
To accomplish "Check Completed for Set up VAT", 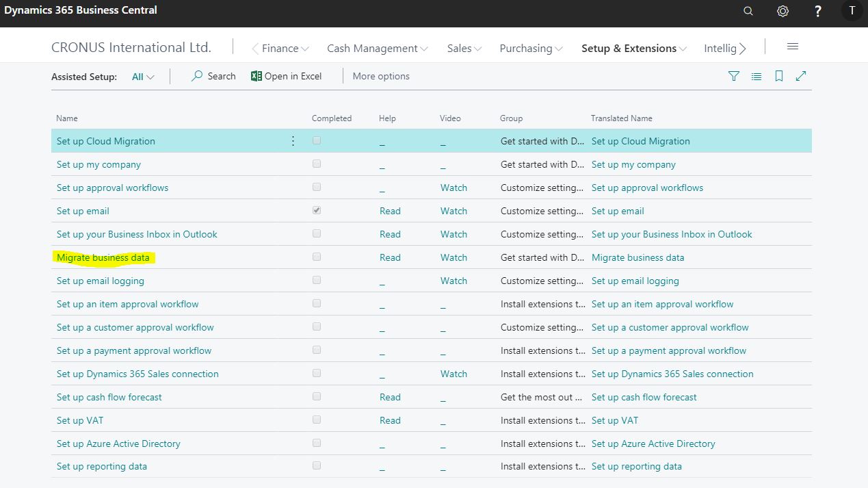I will tap(317, 420).
